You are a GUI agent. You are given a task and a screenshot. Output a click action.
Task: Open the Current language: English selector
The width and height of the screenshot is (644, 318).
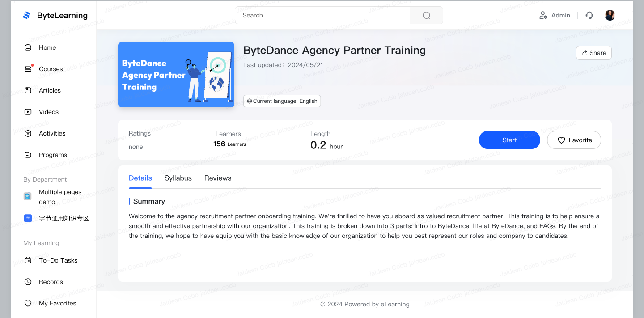click(x=282, y=101)
